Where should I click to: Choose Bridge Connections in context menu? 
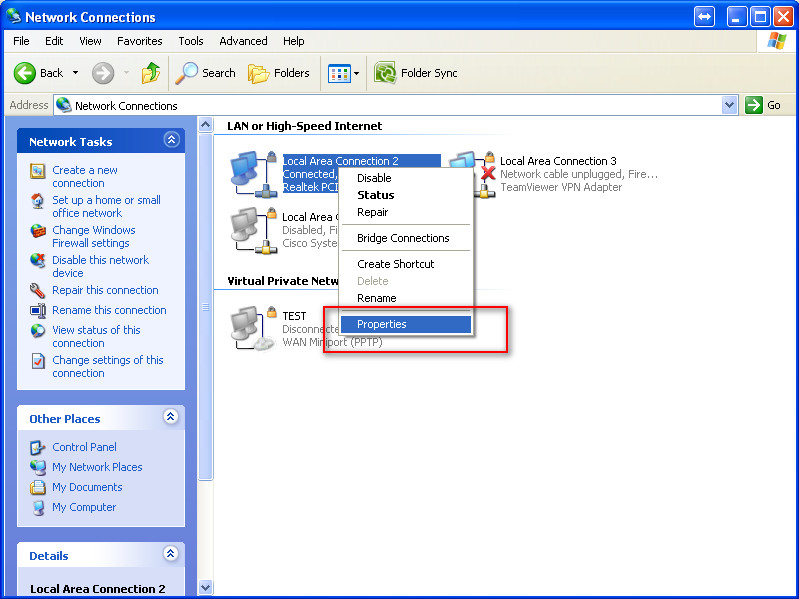click(x=406, y=238)
